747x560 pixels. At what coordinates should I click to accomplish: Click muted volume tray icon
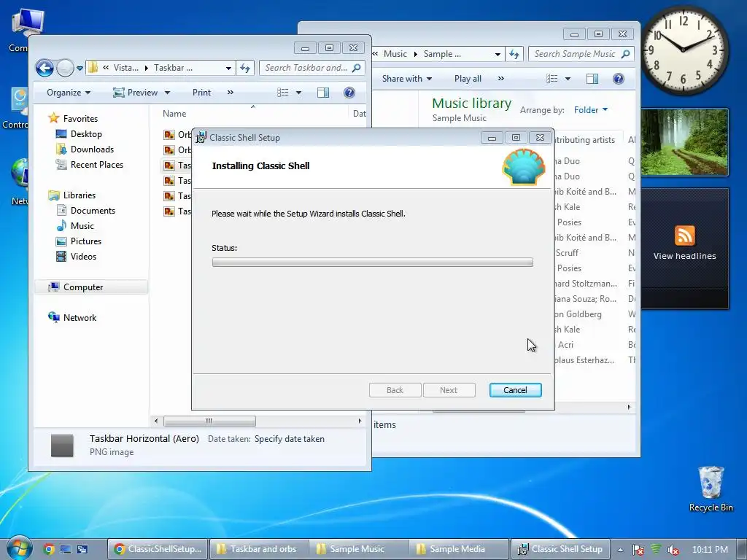[x=673, y=550]
